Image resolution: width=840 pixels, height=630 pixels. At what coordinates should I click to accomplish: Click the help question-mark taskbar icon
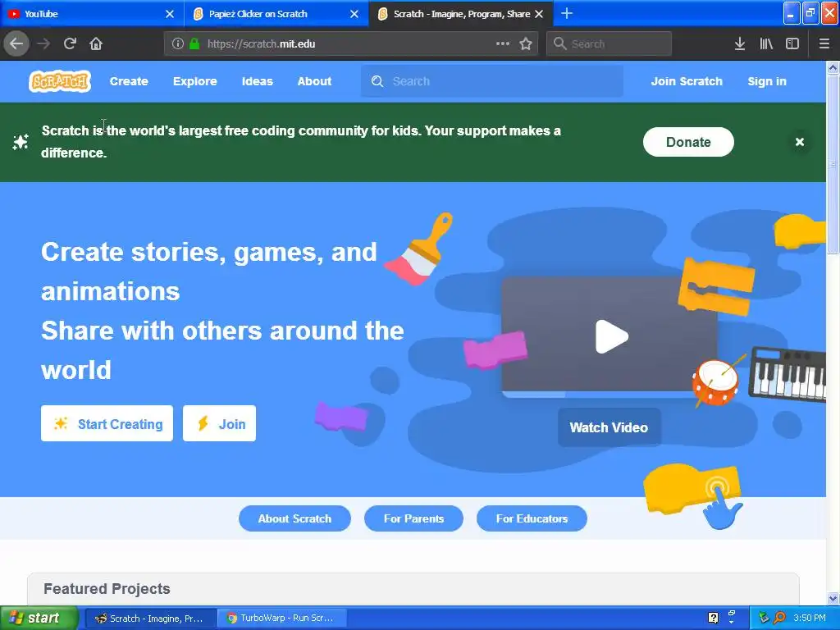point(713,619)
